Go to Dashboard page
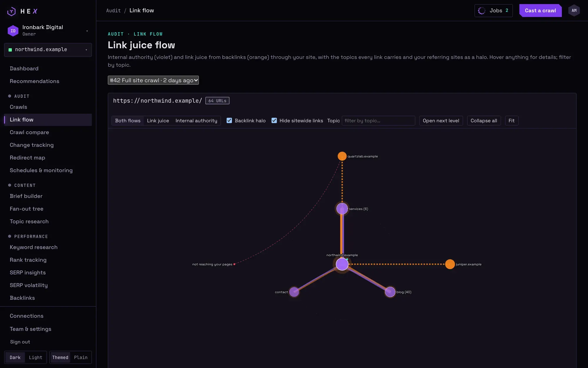The width and height of the screenshot is (588, 368). [x=48, y=68]
